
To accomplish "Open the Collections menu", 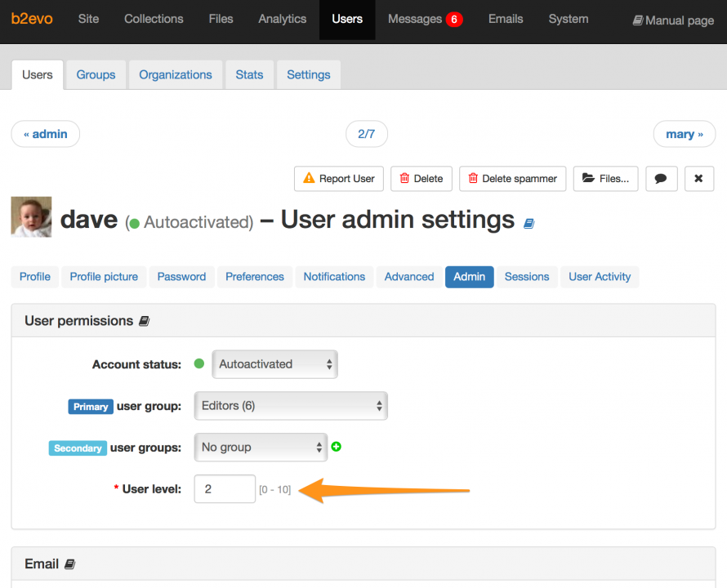I will tap(154, 19).
